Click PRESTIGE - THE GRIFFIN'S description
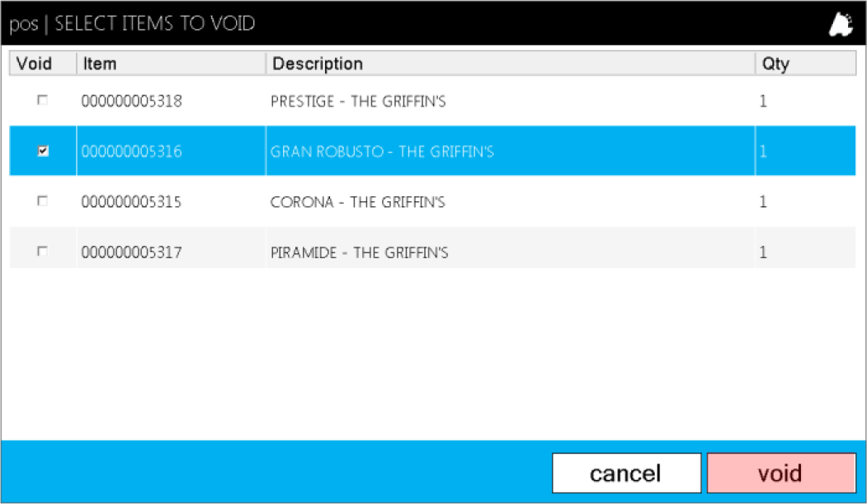The height and width of the screenshot is (504, 867). click(358, 101)
